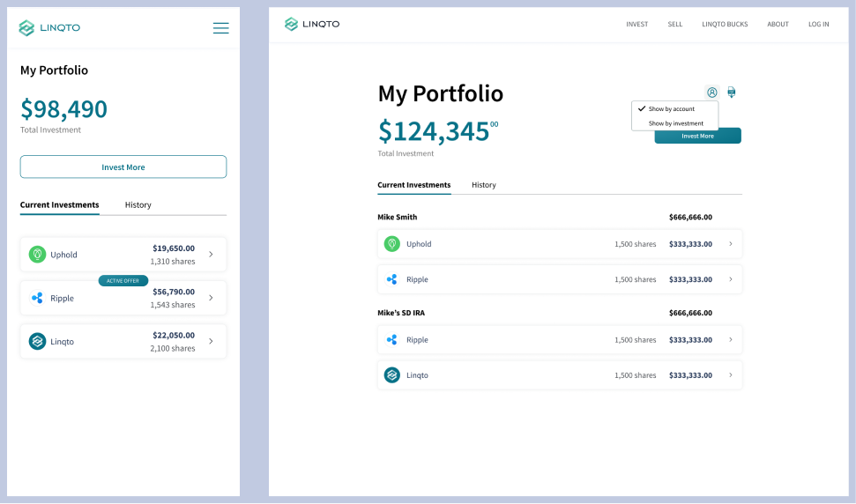Click 1,543 shares in mobile Ripple row
Screen dimensions: 856x504
(173, 305)
